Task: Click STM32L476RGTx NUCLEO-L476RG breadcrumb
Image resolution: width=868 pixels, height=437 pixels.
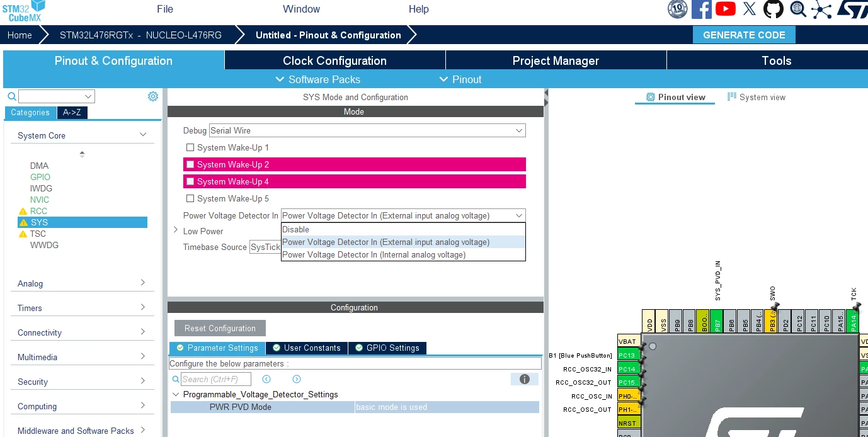Action: pyautogui.click(x=140, y=35)
